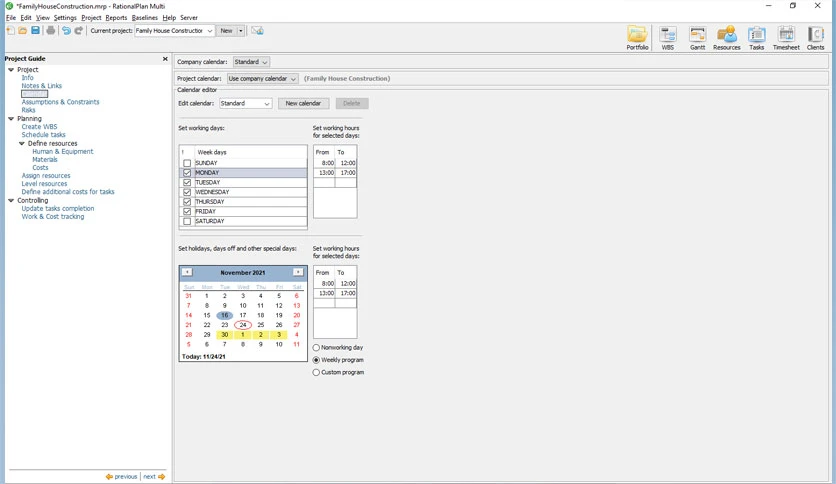This screenshot has width=836, height=484.
Task: Collapse Define resources tree node
Action: point(22,143)
